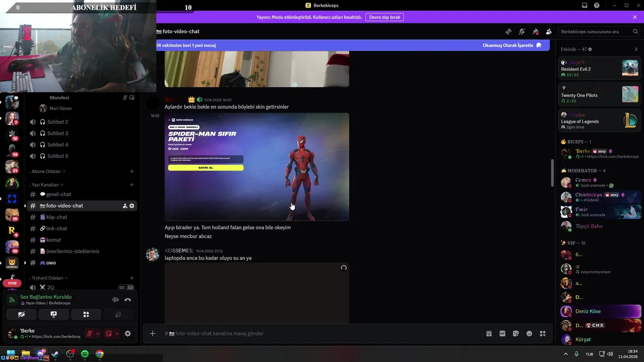Open the GIF picker

coord(502,333)
